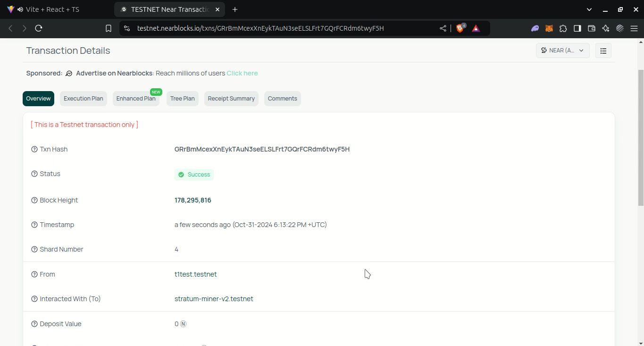The image size is (644, 346).
Task: Open the extensions puzzle menu
Action: (x=563, y=28)
